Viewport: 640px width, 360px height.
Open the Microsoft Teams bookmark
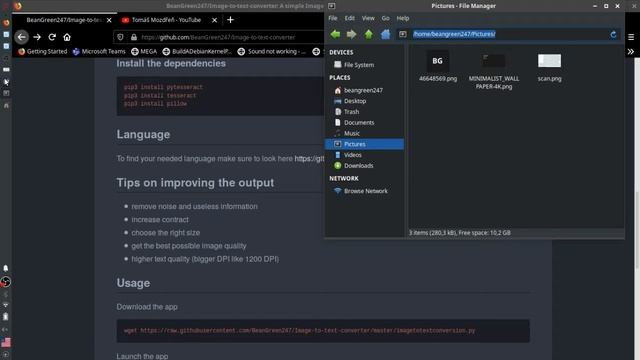coord(99,51)
